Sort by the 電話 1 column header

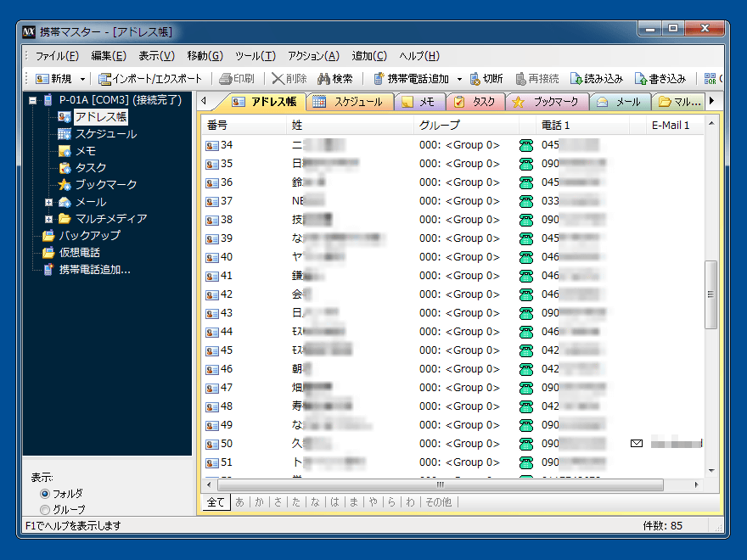click(x=583, y=126)
